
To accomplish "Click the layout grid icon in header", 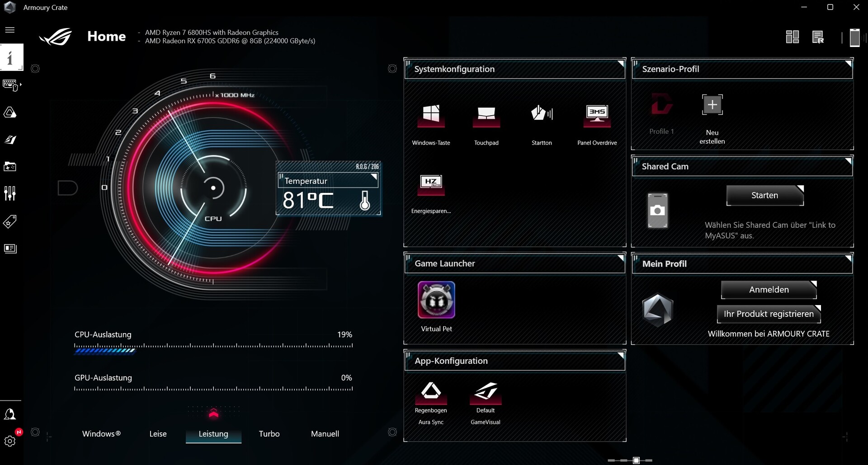I will tap(793, 37).
